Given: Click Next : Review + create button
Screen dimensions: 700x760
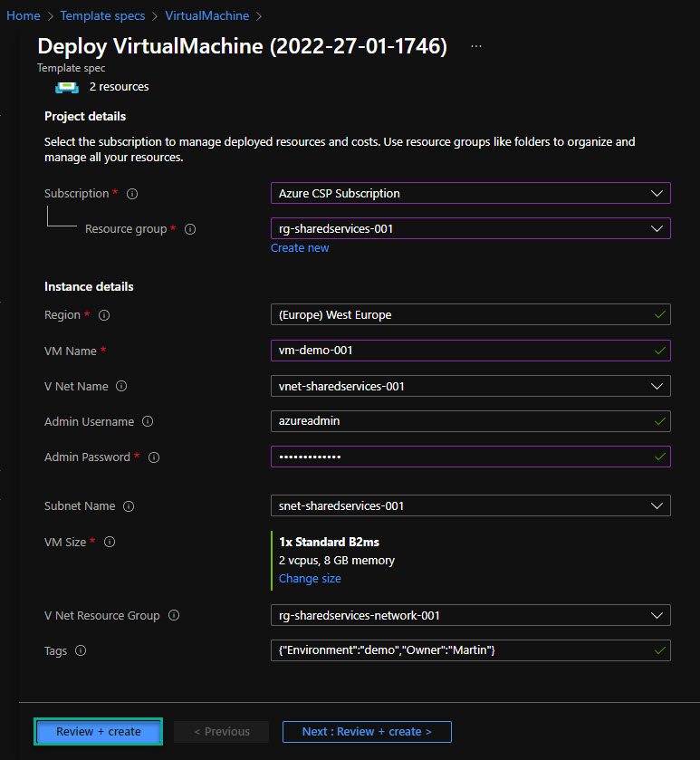Looking at the screenshot, I should 367,732.
